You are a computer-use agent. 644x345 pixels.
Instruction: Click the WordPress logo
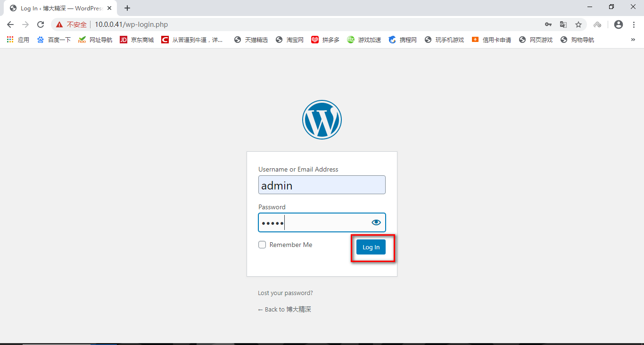[322, 119]
